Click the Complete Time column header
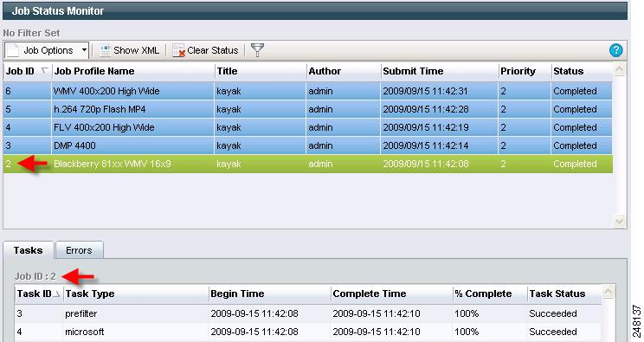The width and height of the screenshot is (644, 342). pos(392,294)
